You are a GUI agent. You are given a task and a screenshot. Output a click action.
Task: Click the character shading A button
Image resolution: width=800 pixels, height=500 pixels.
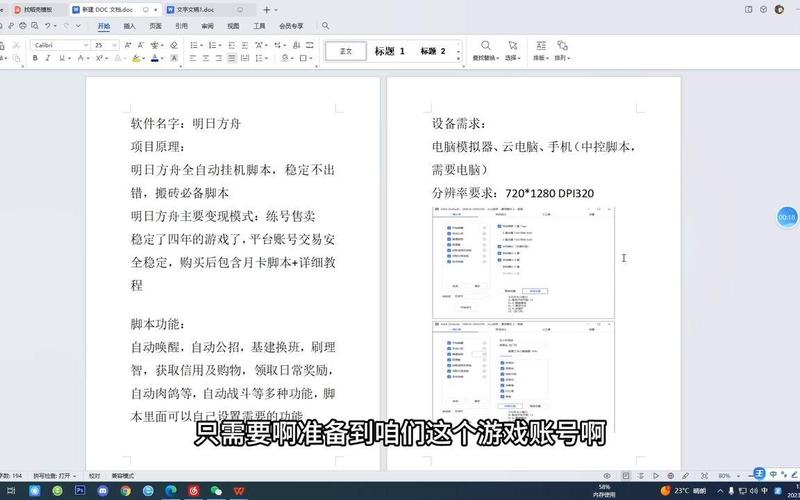(173, 59)
